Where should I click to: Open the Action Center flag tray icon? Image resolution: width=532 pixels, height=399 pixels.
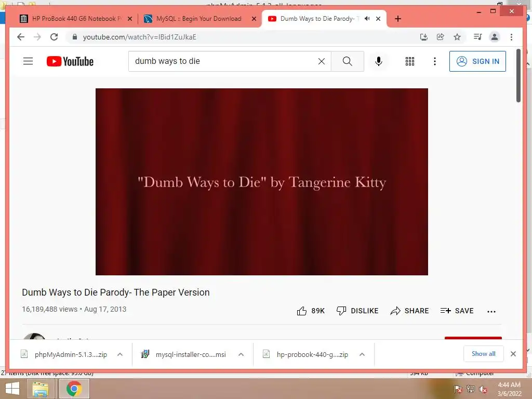[x=458, y=389]
